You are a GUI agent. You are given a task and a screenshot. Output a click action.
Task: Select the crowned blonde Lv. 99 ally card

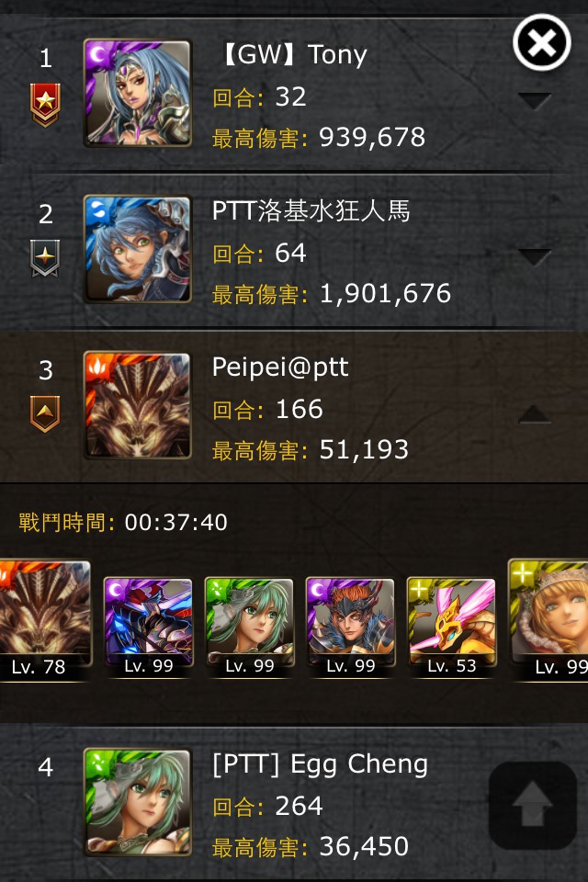(548, 620)
